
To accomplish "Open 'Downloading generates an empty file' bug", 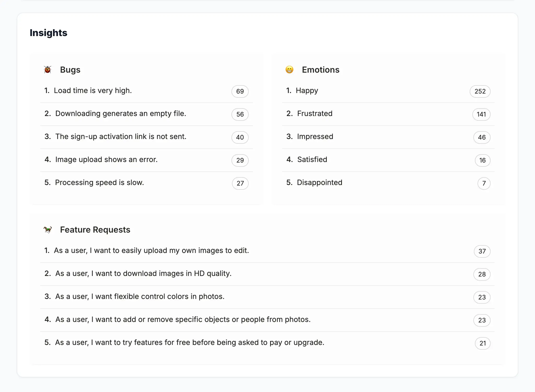I will [147, 114].
